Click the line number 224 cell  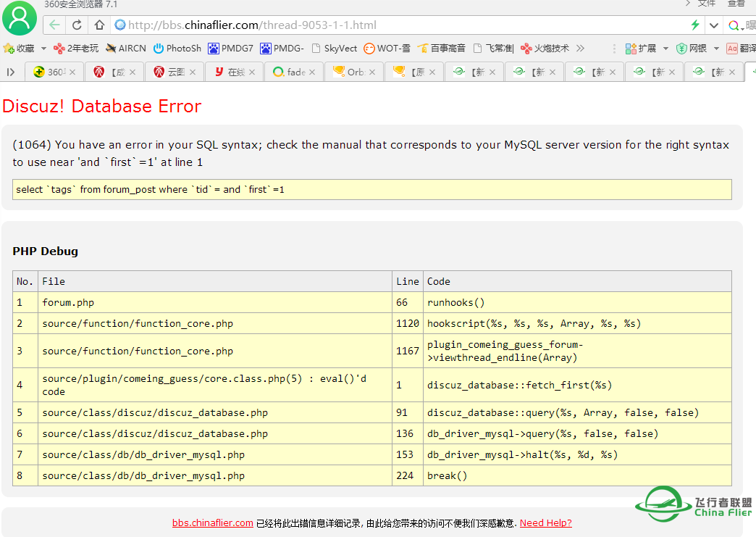pos(408,475)
